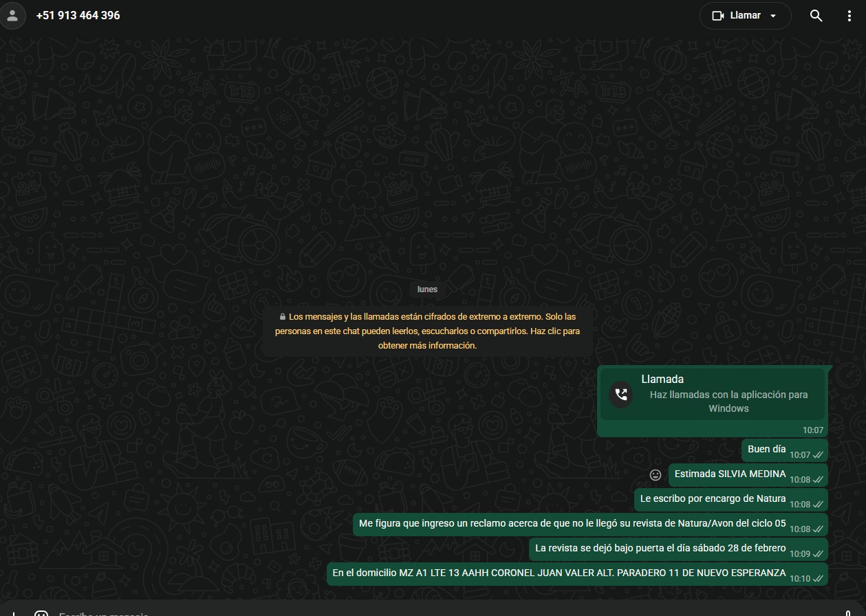Click the 'lunes' date chip
The image size is (866, 616).
(427, 289)
